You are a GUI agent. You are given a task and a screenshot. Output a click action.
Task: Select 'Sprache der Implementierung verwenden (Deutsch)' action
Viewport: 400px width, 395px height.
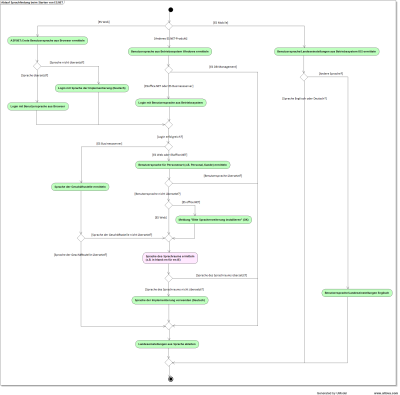click(x=170, y=300)
